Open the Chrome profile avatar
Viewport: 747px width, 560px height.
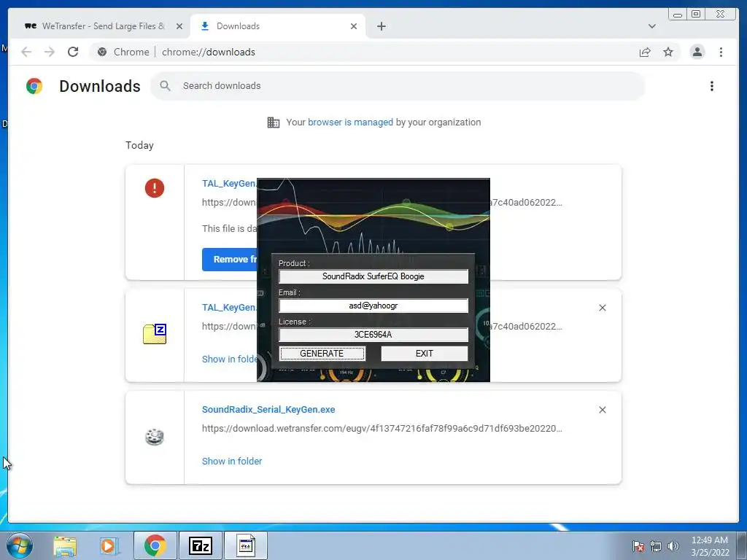click(x=697, y=52)
